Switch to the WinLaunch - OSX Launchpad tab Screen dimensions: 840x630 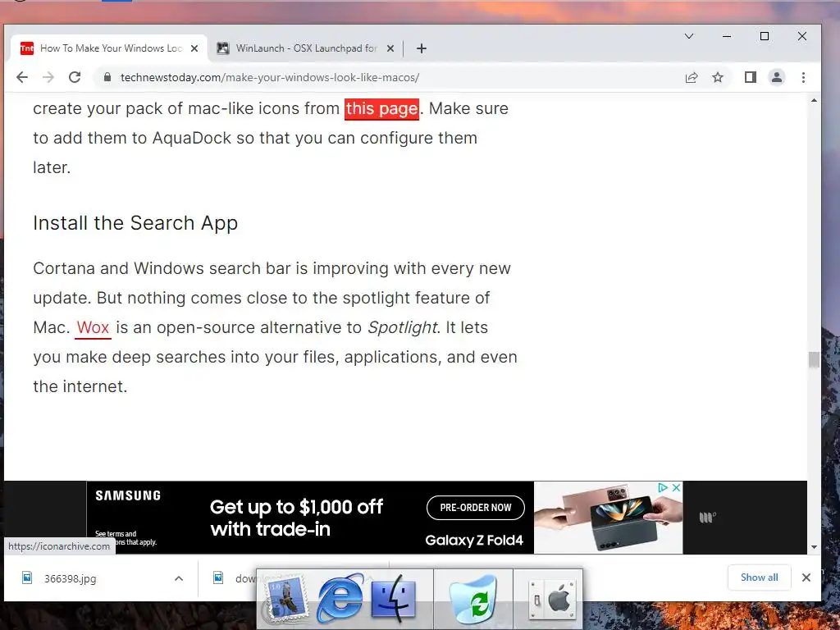[x=306, y=48]
